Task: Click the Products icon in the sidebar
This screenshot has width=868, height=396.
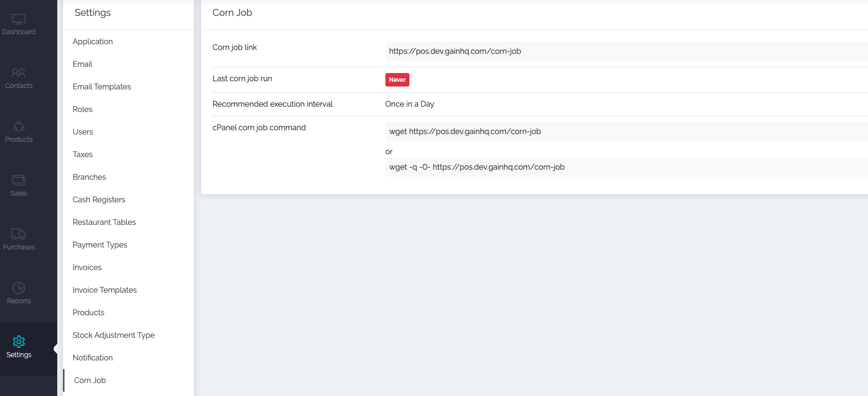Action: (x=19, y=126)
